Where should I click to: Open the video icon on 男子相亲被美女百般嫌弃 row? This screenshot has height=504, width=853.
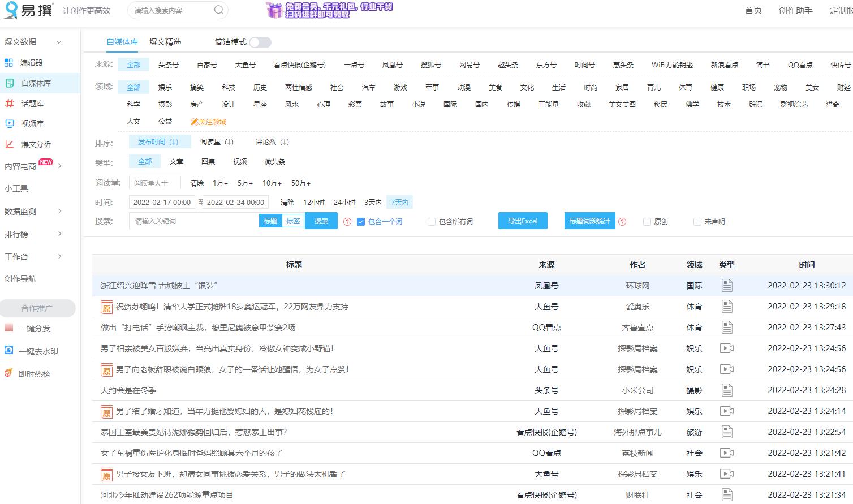727,348
